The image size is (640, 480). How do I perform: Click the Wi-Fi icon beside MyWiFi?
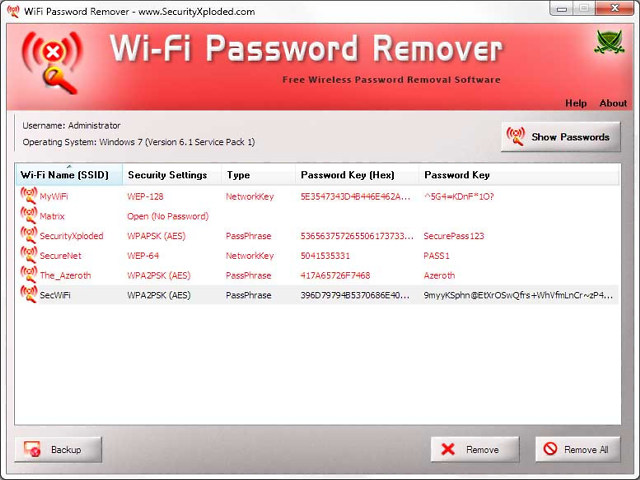click(28, 196)
